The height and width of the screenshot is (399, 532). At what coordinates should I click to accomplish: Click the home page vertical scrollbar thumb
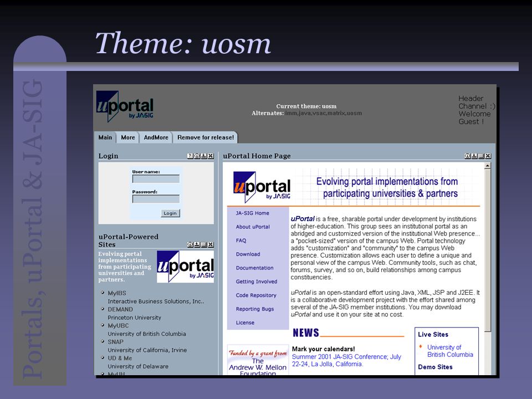[x=488, y=250]
